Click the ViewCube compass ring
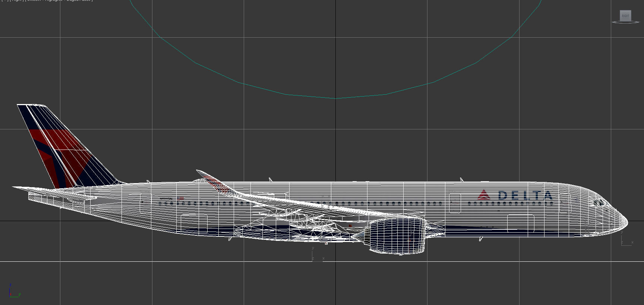 coord(625,22)
